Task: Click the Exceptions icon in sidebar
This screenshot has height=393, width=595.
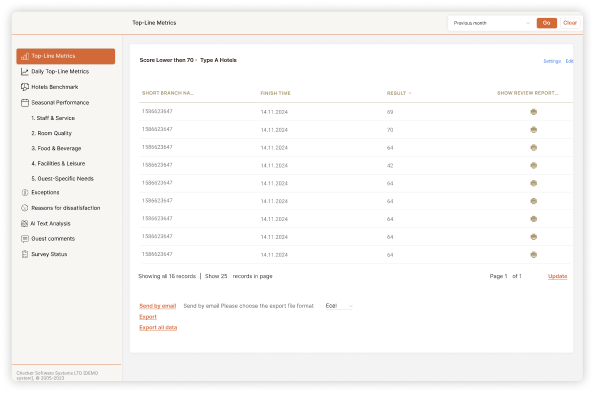Action: pos(25,192)
